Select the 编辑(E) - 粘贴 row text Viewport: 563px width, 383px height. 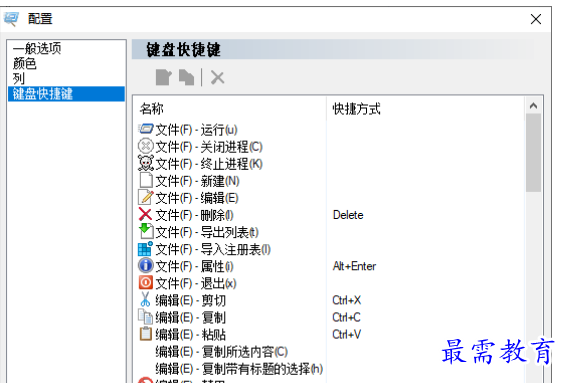click(191, 335)
